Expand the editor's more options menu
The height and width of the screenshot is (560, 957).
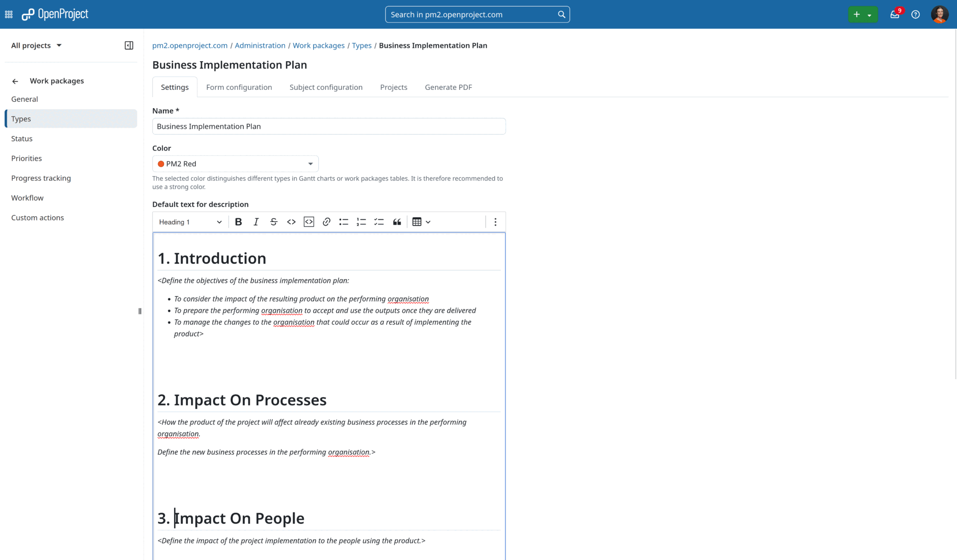point(496,221)
